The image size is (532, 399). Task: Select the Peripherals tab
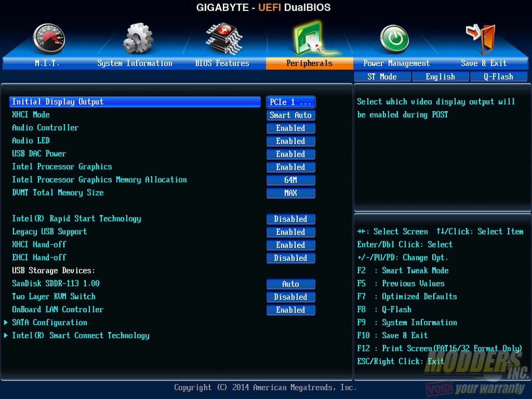[x=310, y=63]
